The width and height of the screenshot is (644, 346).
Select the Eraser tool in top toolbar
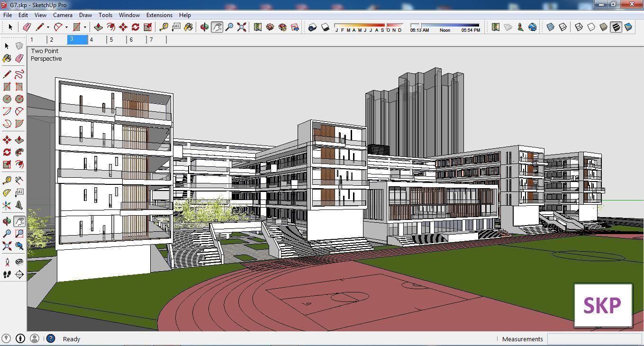27,27
